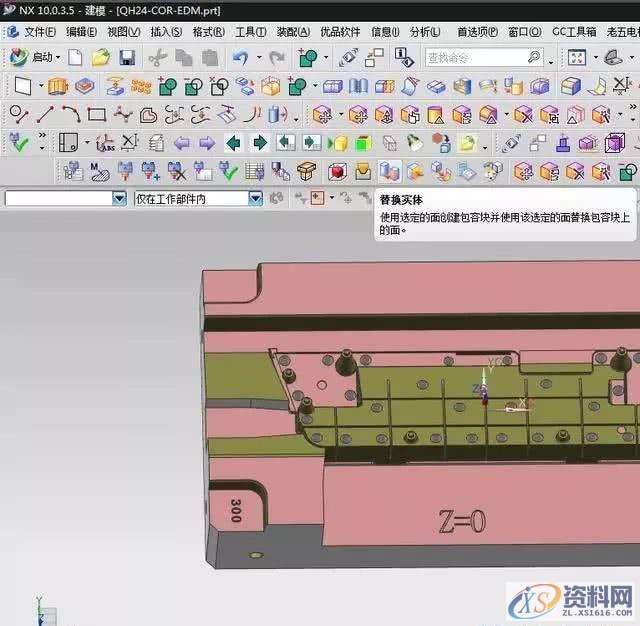Click the purple right arrow icon
The width and height of the screenshot is (640, 626).
coord(207,143)
